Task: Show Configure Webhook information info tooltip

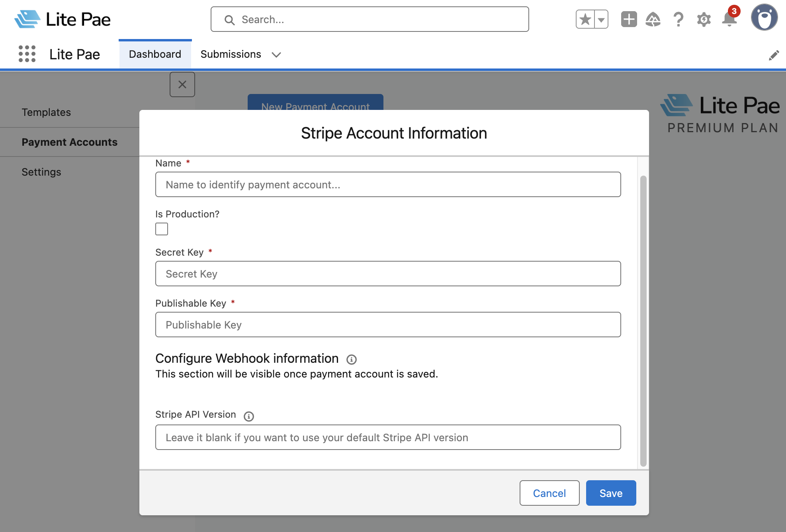Action: [x=351, y=360]
